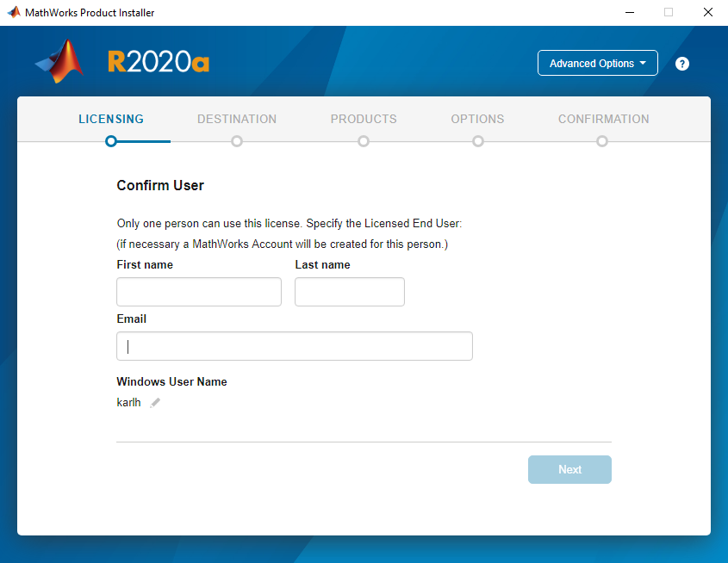Select the PRODUCTS step tab

(x=364, y=119)
